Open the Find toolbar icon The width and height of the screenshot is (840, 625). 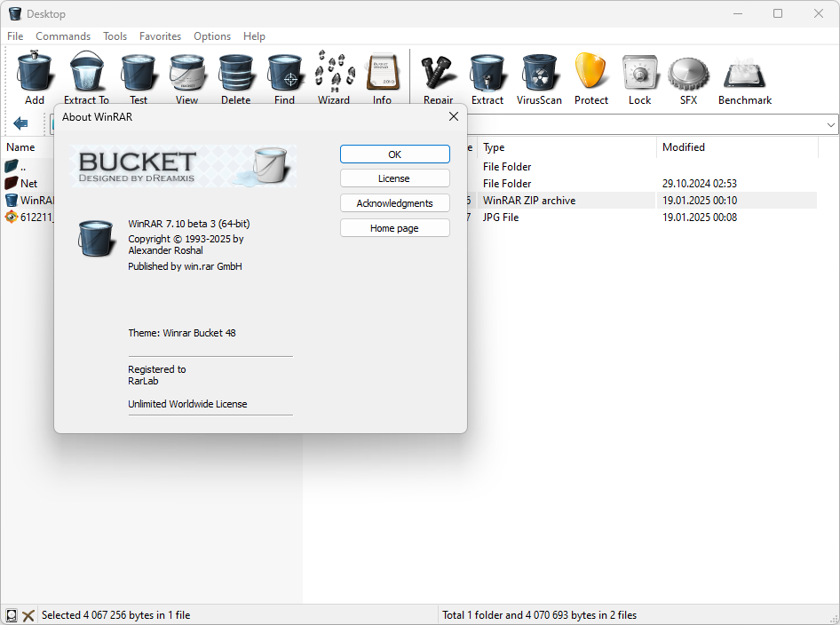pyautogui.click(x=284, y=72)
